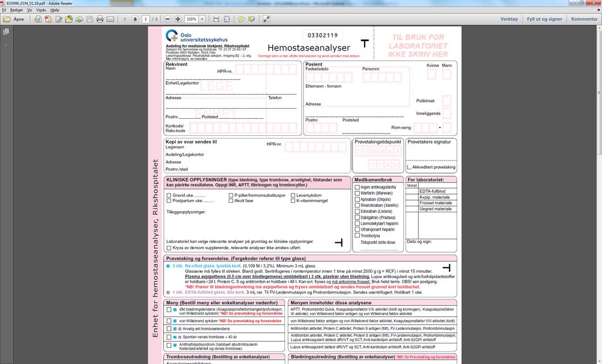This screenshot has width=602, height=364.
Task: Open the Fil menu
Action: pos(4,10)
